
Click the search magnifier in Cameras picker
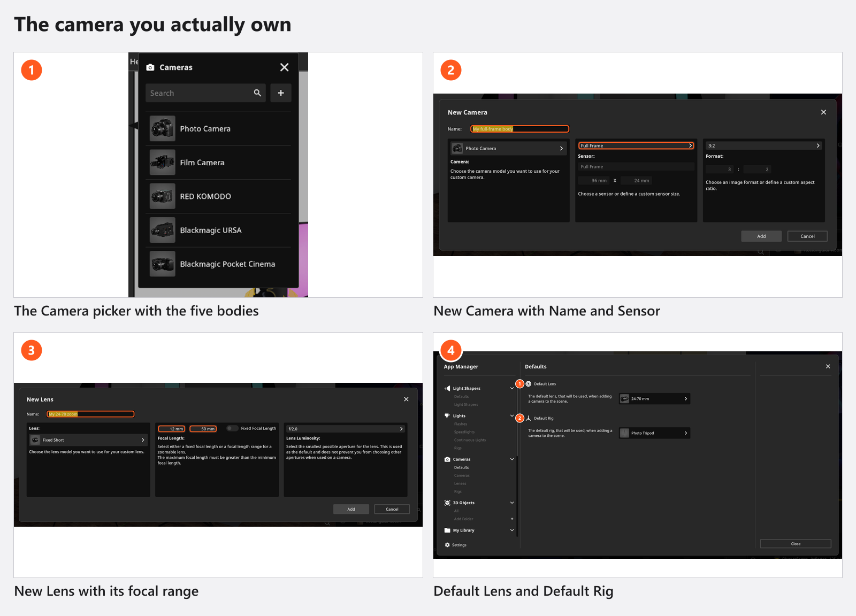257,93
